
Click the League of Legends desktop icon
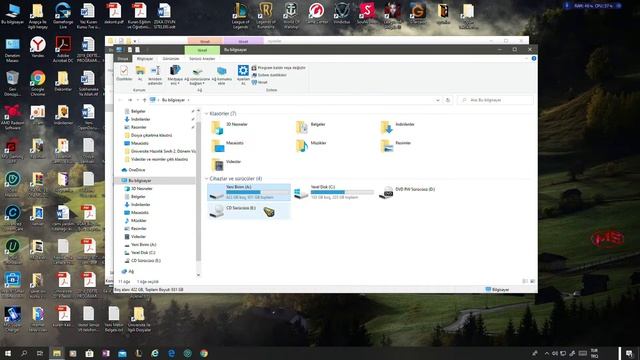240,16
